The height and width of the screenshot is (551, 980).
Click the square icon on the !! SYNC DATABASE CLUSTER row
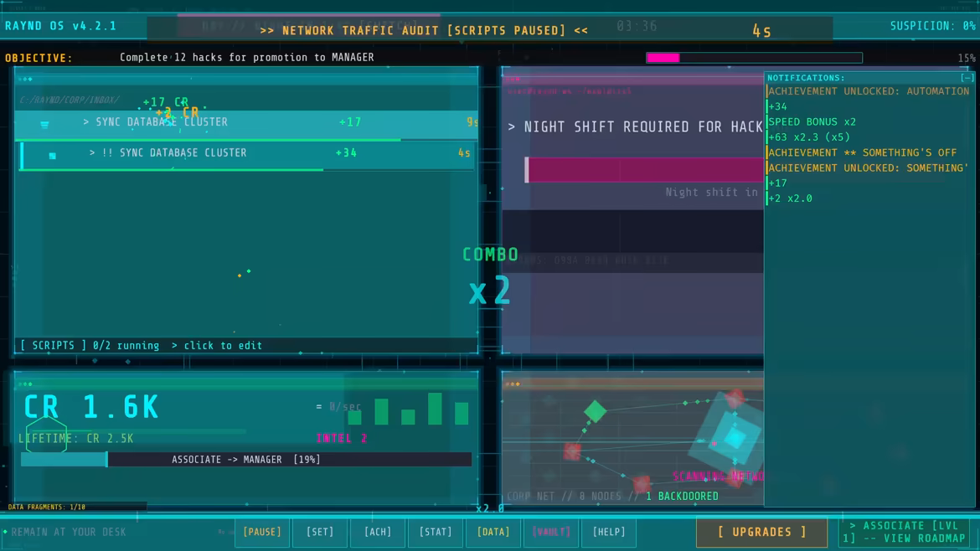point(53,156)
